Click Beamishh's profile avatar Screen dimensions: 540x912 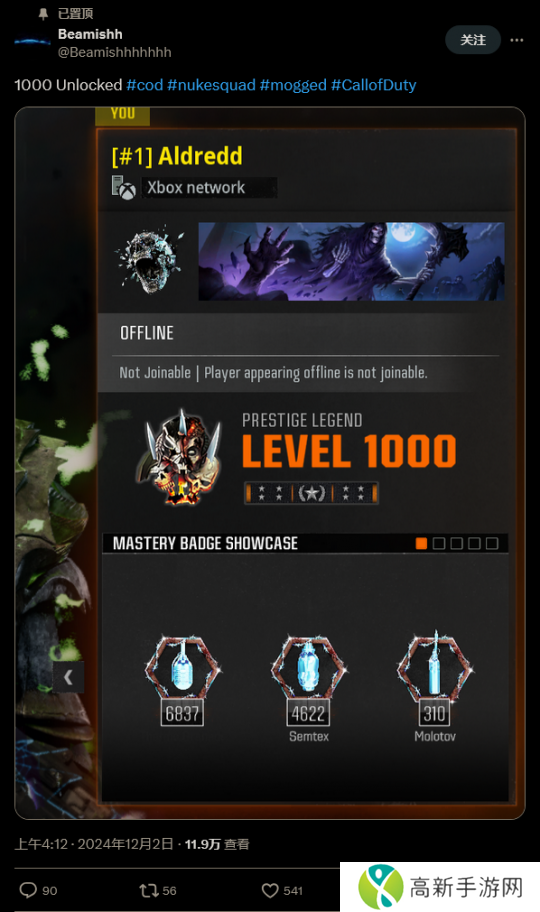33,42
